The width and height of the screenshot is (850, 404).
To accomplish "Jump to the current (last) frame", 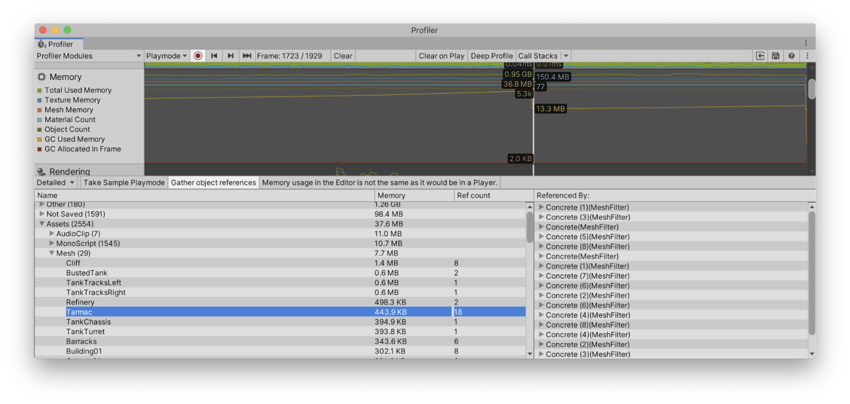I will [246, 56].
